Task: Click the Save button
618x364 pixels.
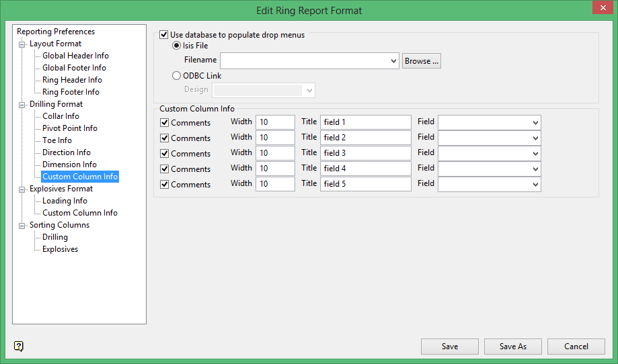Action: click(450, 347)
